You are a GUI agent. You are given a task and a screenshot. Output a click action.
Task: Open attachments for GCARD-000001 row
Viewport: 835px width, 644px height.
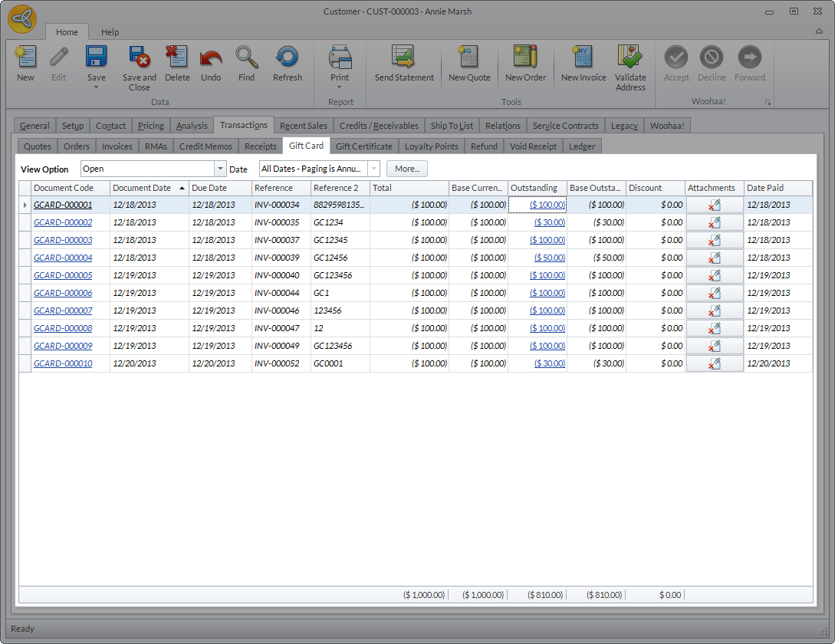pyautogui.click(x=714, y=205)
